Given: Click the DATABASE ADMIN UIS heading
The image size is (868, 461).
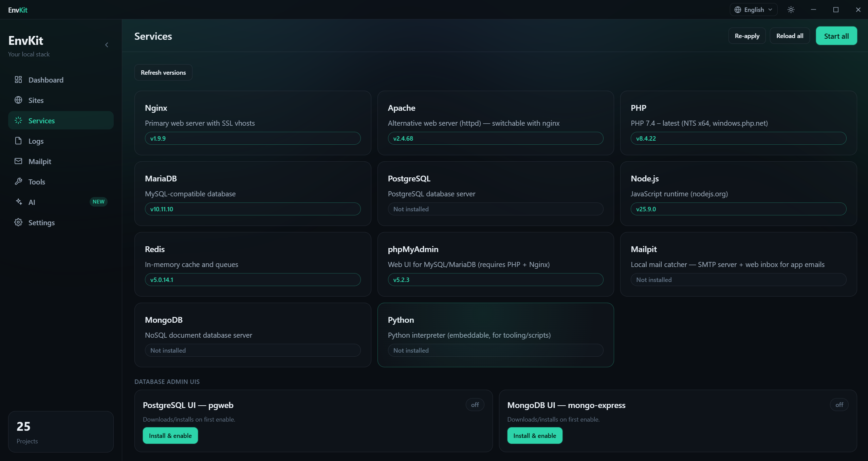Looking at the screenshot, I should [167, 382].
